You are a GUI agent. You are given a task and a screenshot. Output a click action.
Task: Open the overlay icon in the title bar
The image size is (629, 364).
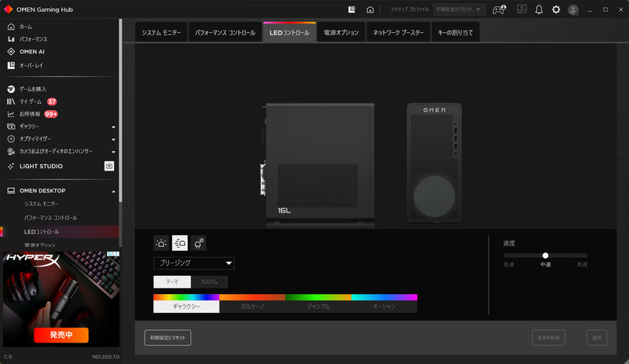(351, 9)
